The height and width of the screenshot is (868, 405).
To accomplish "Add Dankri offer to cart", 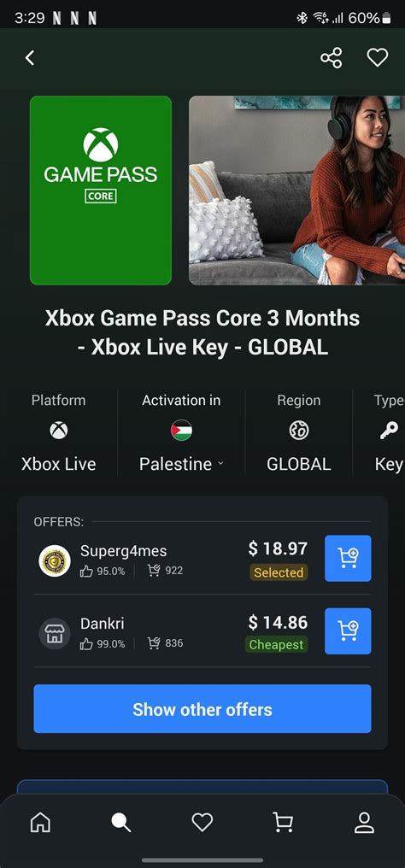I will click(x=348, y=631).
